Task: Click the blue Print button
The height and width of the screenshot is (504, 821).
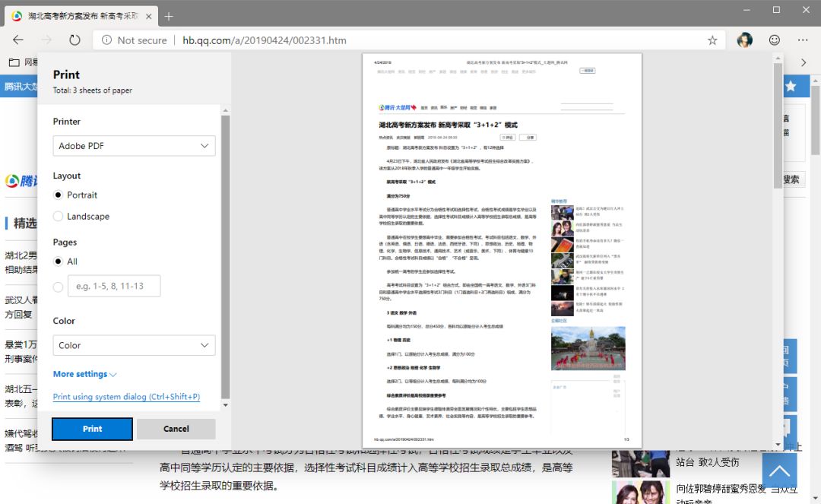Action: coord(92,429)
